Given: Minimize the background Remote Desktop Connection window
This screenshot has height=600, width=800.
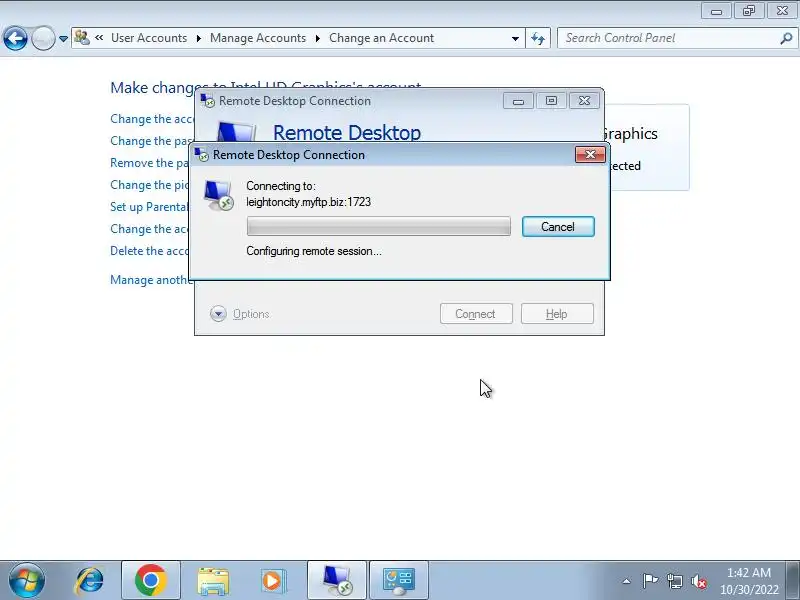Looking at the screenshot, I should pyautogui.click(x=518, y=101).
